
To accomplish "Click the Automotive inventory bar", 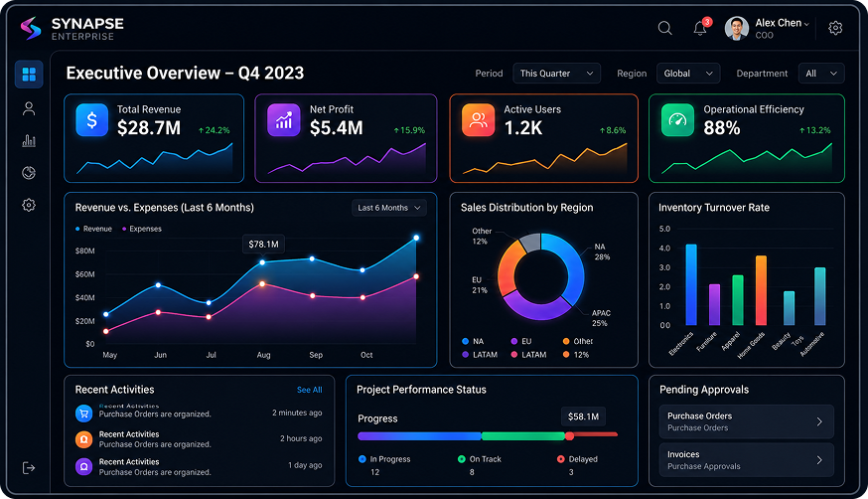I will 820,296.
